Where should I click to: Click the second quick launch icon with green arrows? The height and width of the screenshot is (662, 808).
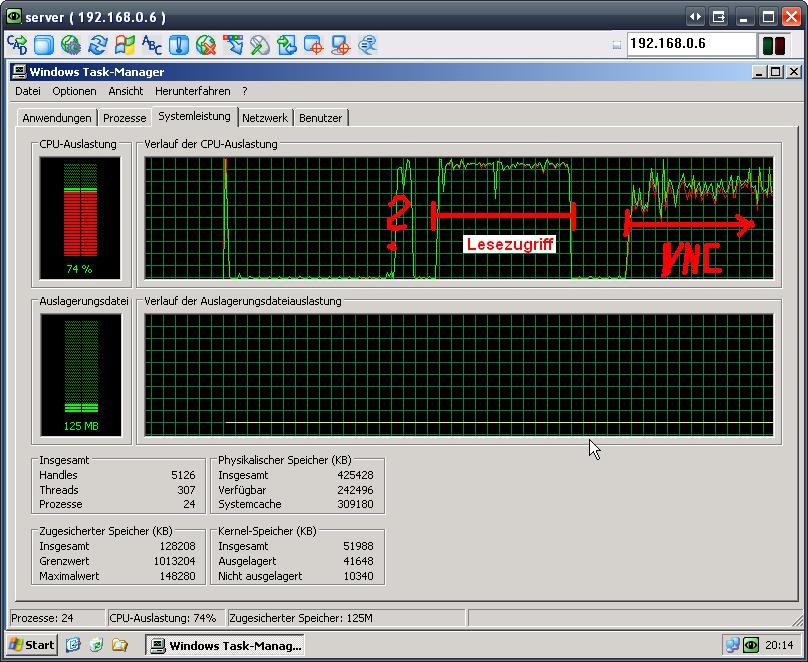[96, 645]
